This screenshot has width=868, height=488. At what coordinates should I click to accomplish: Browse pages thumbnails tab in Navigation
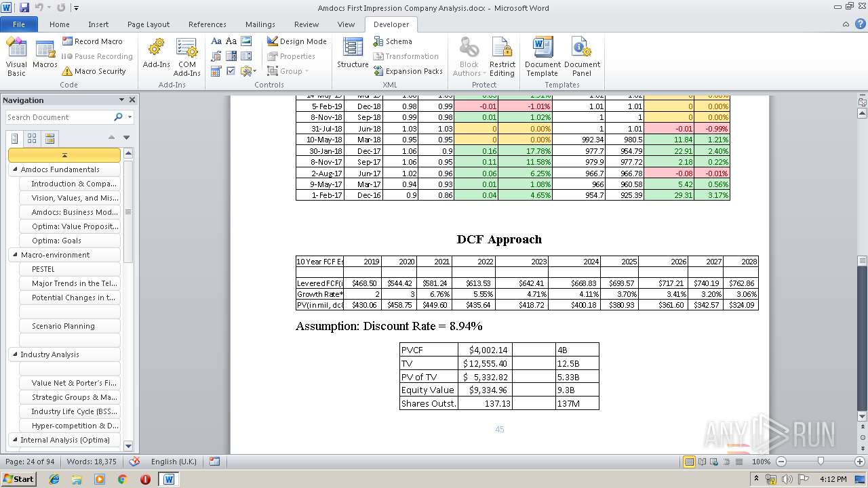click(32, 138)
